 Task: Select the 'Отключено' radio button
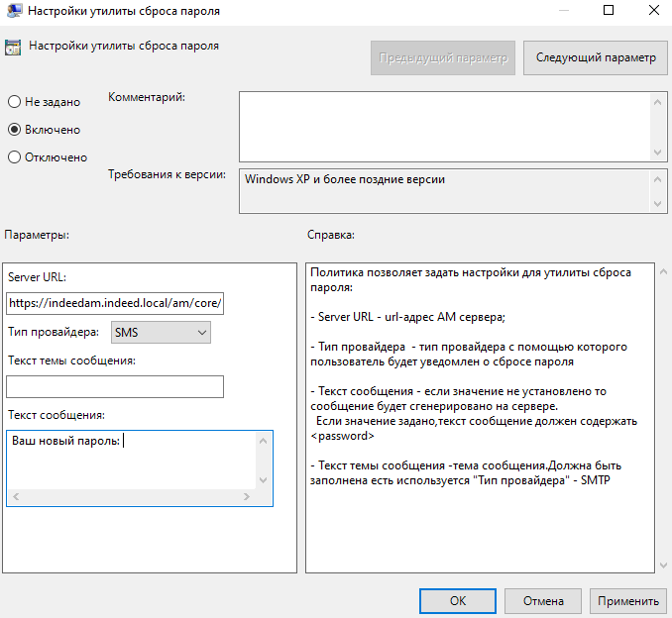coord(14,157)
